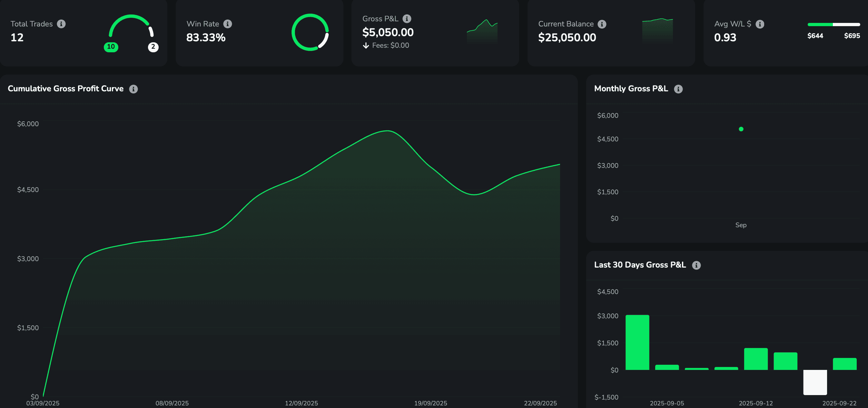Click the Avg W/L $ info icon
Screen dimensions: 868x408
(x=760, y=24)
